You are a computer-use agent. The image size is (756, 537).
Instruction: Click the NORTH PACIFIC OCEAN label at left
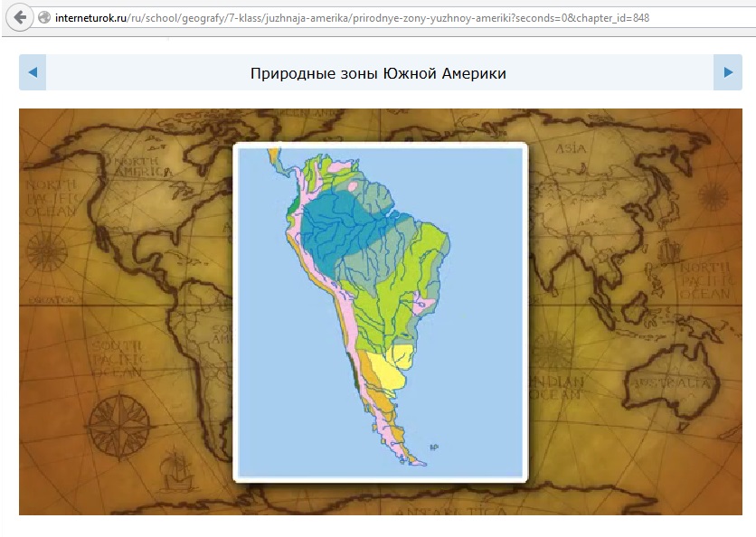[x=51, y=198]
